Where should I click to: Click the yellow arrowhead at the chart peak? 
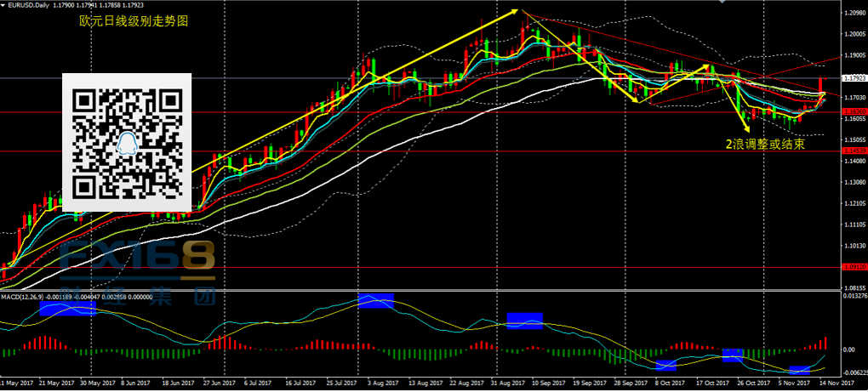pyautogui.click(x=516, y=11)
